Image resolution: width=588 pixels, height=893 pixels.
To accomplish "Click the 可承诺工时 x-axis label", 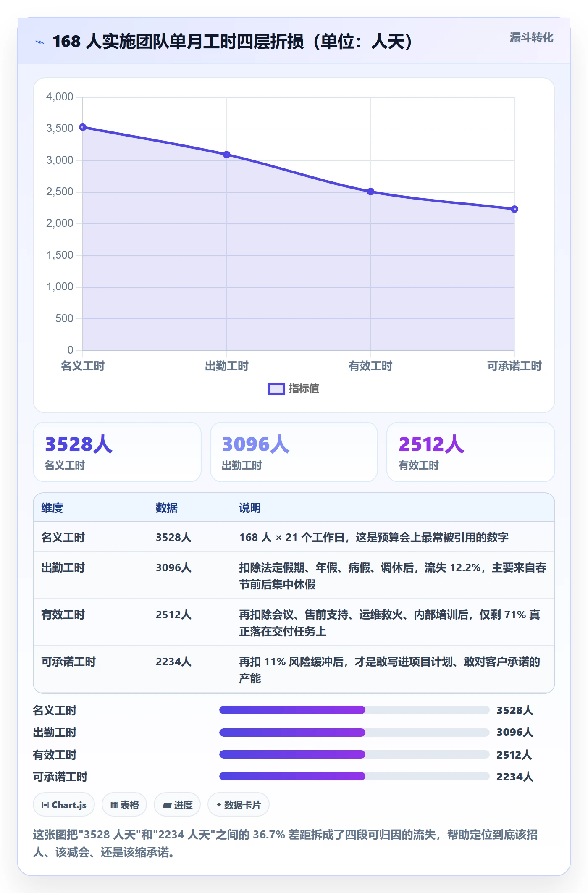I will coord(514,366).
